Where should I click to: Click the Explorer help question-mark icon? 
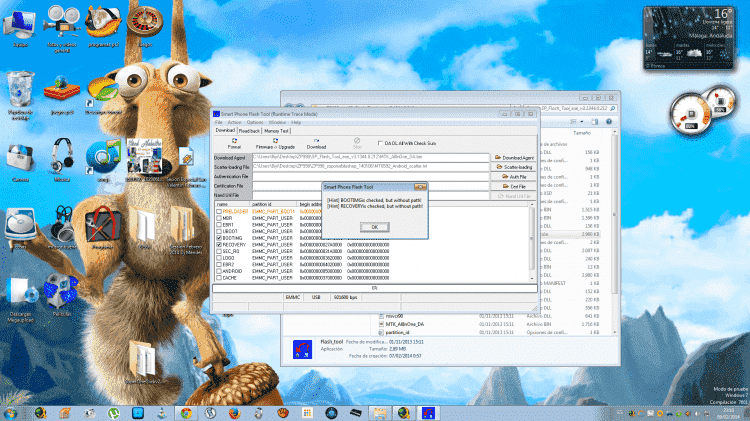[x=609, y=122]
